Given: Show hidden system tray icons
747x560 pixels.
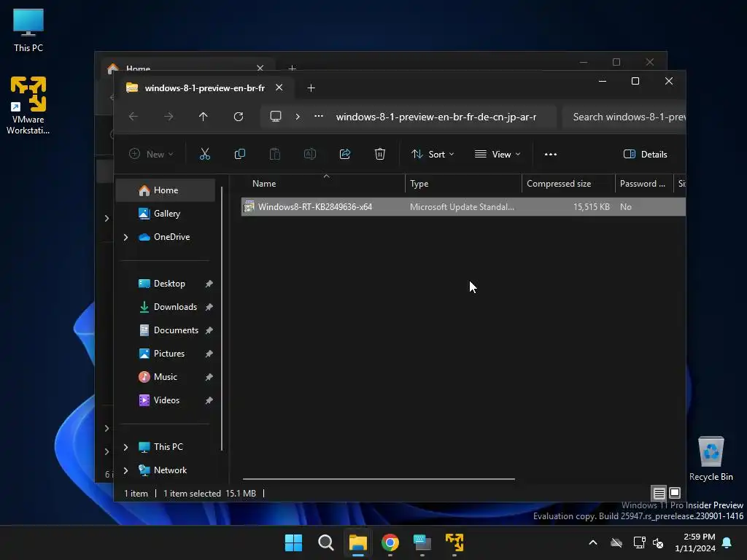Looking at the screenshot, I should tap(592, 542).
